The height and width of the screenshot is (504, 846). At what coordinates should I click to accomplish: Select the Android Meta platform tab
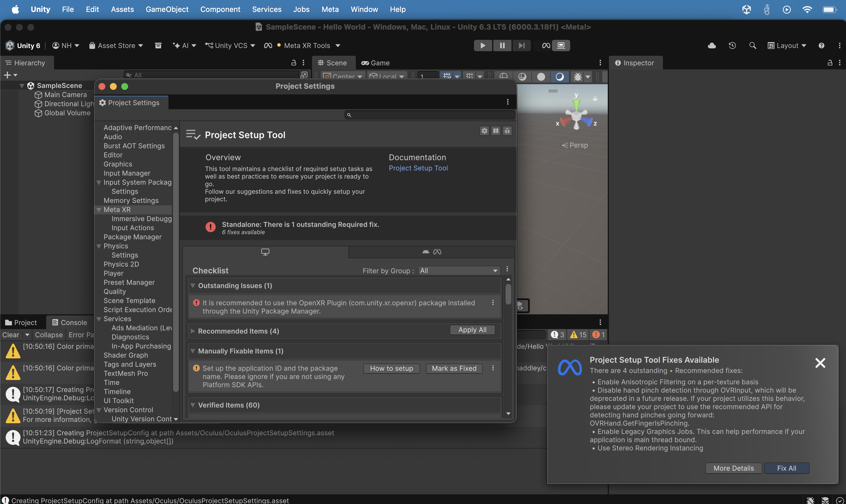tap(431, 252)
